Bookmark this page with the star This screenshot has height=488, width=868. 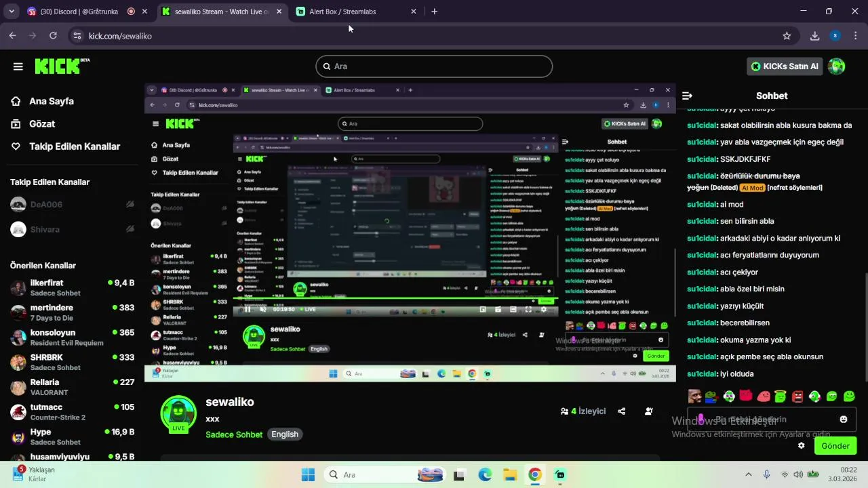pyautogui.click(x=787, y=36)
